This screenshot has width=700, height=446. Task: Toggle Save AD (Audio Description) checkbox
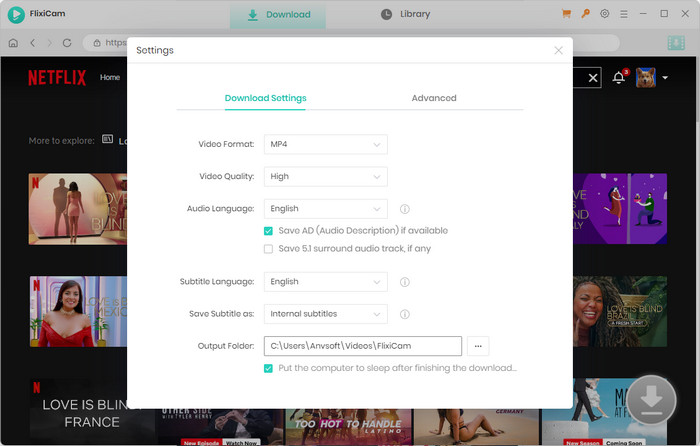[268, 231]
